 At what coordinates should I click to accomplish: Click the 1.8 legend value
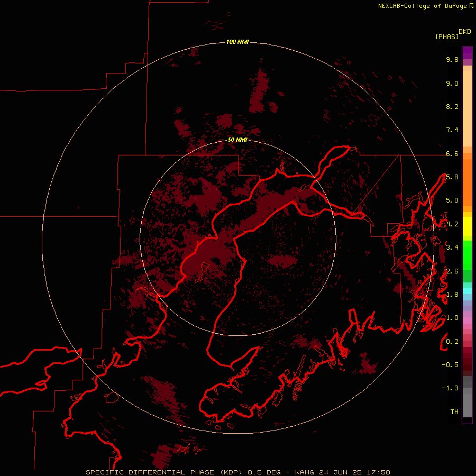452,295
